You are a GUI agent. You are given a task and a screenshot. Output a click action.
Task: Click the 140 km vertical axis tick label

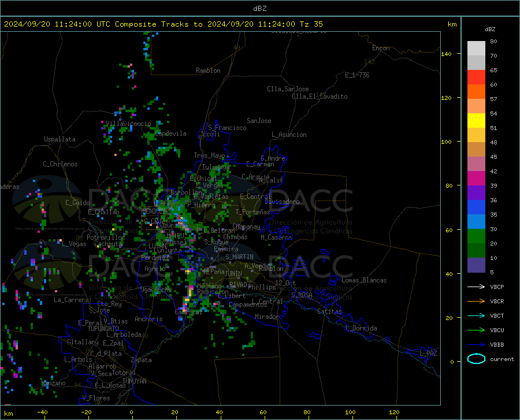coord(446,54)
